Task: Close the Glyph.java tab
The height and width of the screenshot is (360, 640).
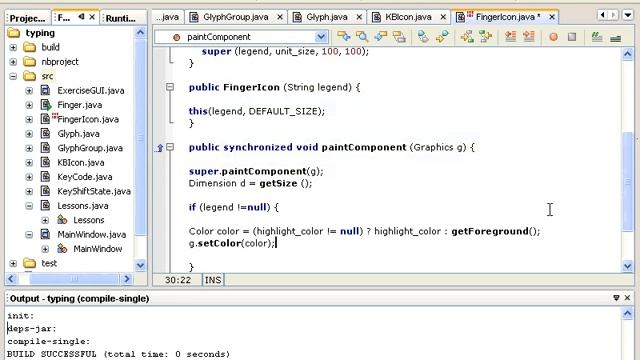Action: coord(359,17)
